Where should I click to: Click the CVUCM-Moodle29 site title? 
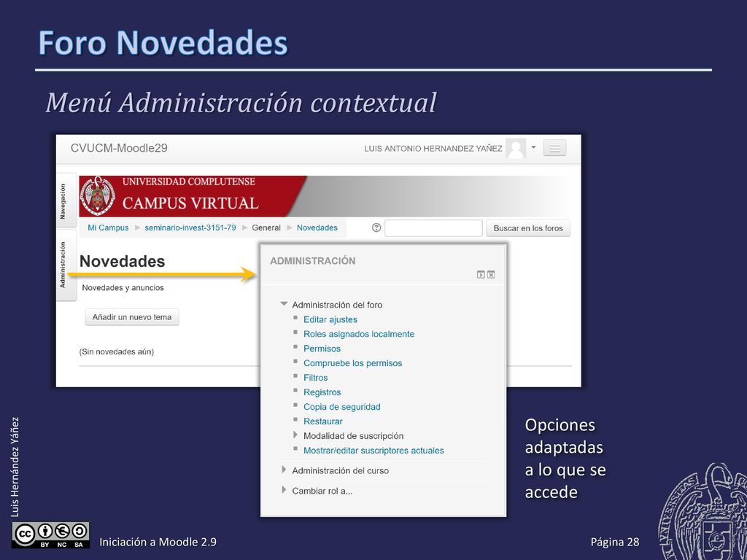click(x=119, y=148)
